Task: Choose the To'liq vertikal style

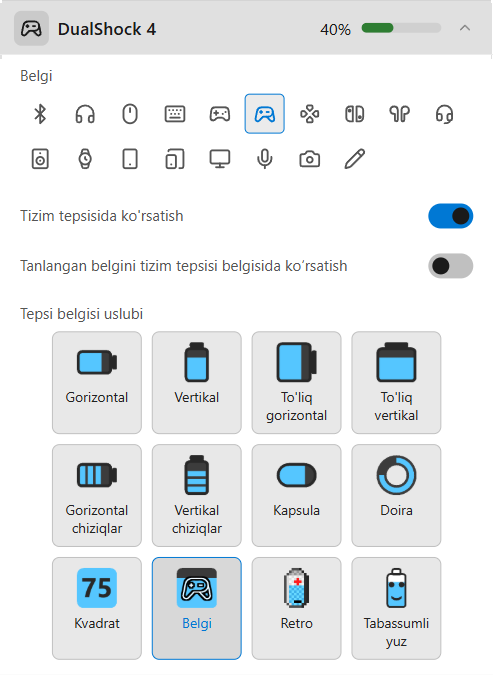Action: (396, 382)
